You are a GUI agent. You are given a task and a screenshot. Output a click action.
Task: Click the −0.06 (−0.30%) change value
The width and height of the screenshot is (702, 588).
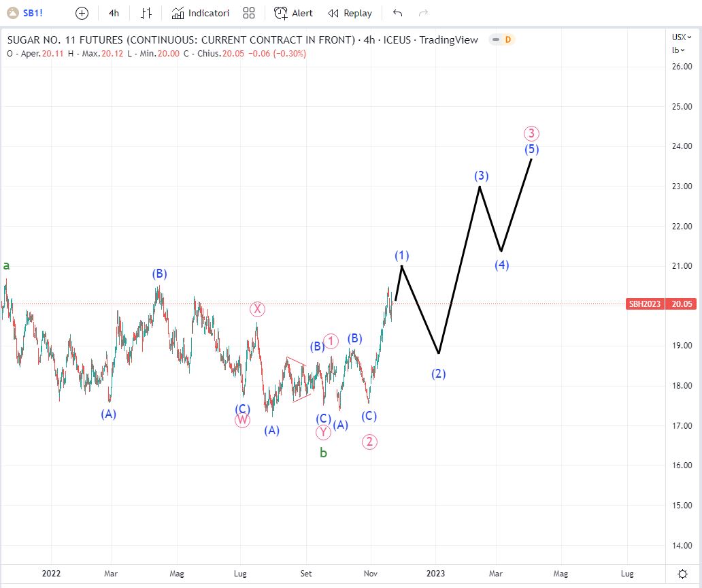[278, 54]
